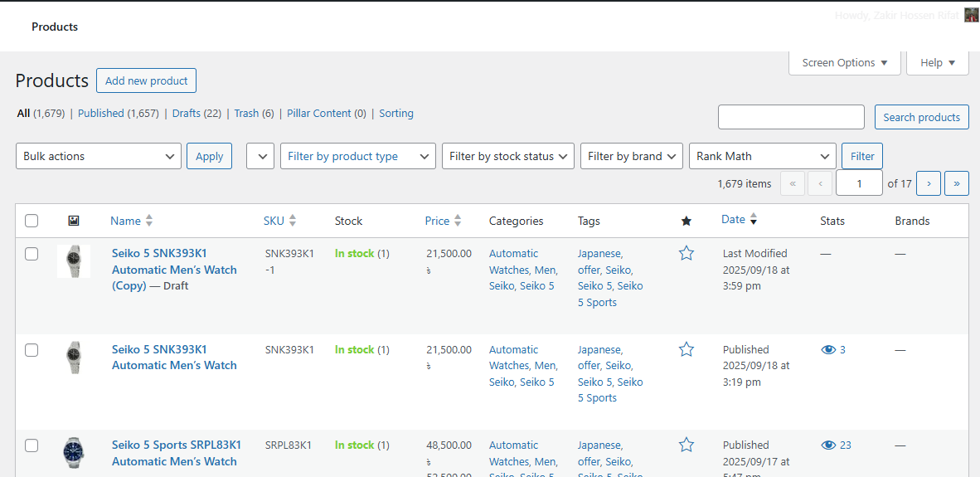Click the product search input field
The image size is (980, 477).
[x=790, y=117]
